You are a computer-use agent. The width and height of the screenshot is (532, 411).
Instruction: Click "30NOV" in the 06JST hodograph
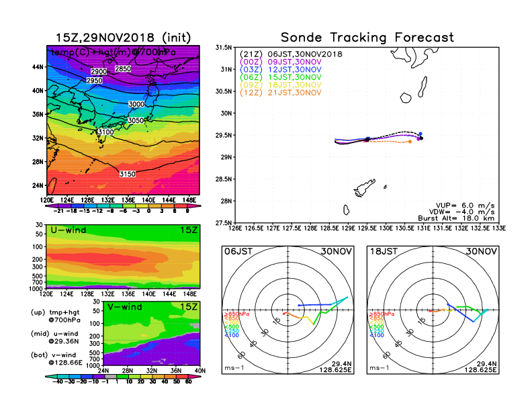(x=337, y=252)
